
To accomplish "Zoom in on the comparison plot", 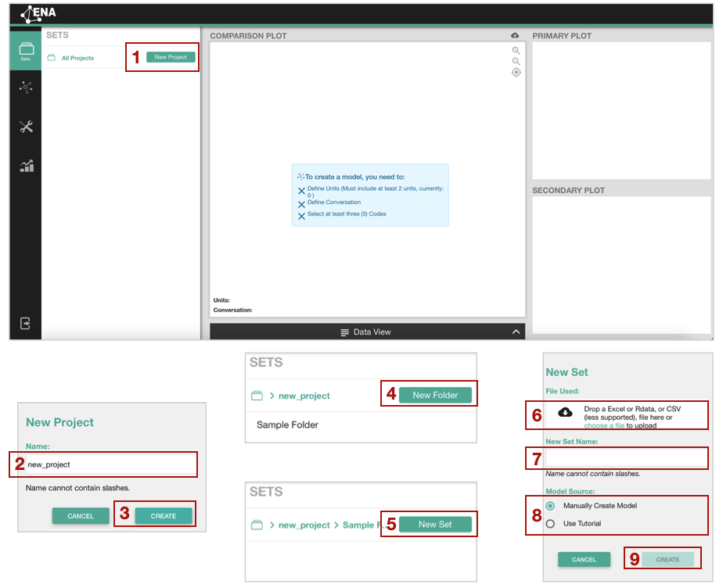I will tap(516, 51).
